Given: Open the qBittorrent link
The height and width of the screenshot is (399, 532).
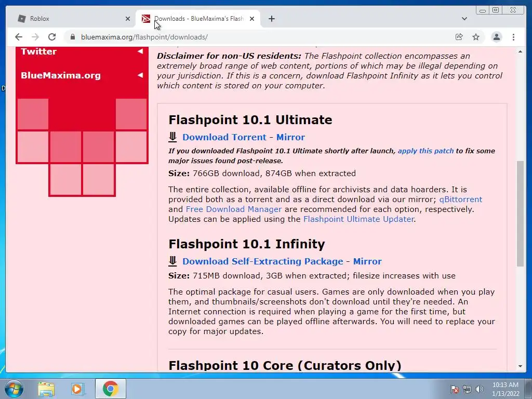Looking at the screenshot, I should [460, 199].
